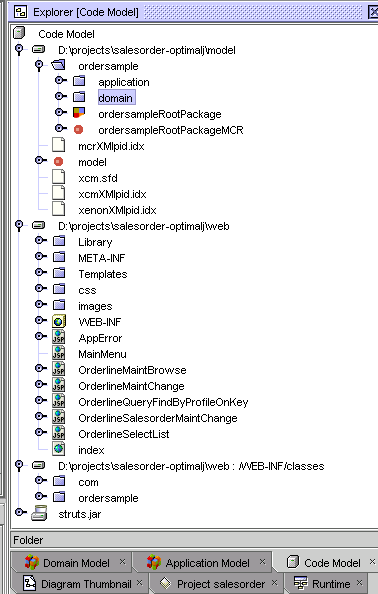The height and width of the screenshot is (594, 378).
Task: Collapse the D:\projects\salesorder-optimalj\web drive node
Action: tap(19, 226)
